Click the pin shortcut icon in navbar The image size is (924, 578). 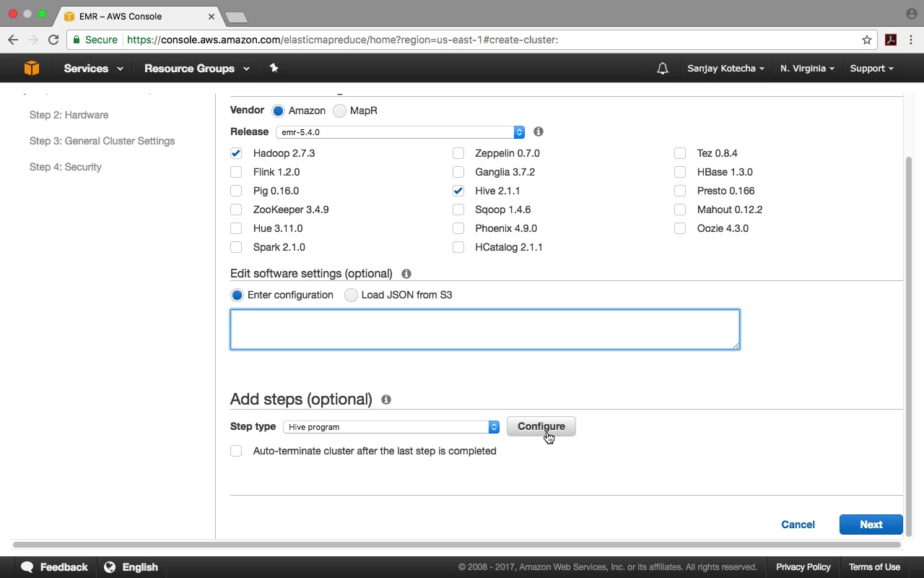click(x=274, y=68)
